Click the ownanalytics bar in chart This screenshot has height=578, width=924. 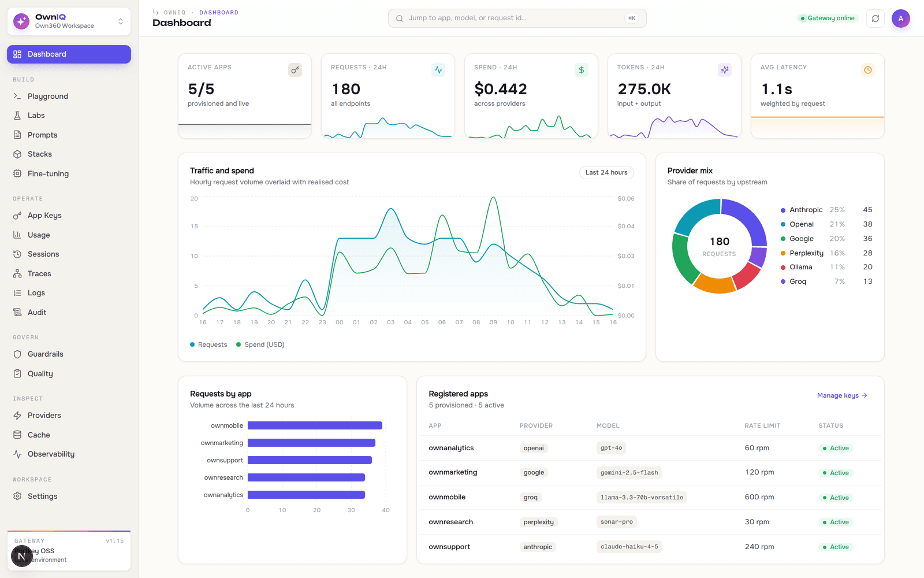[x=306, y=495]
